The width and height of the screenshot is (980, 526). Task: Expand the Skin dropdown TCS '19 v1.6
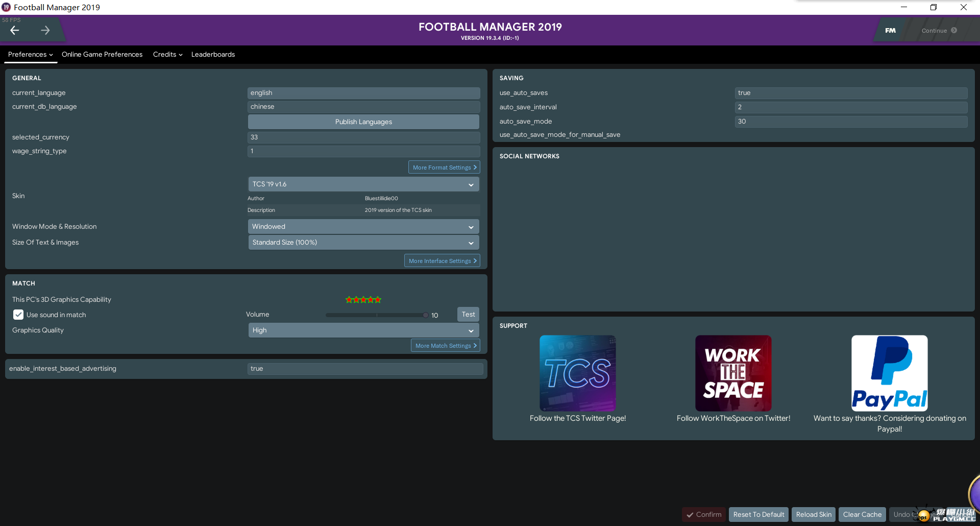point(363,184)
